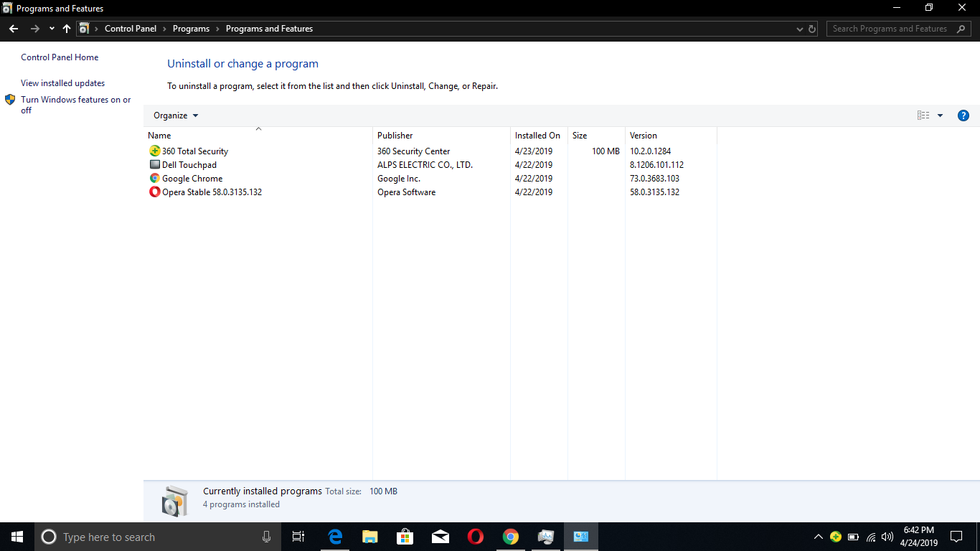Refresh the Programs and Features view
This screenshot has height=551, width=980.
812,29
